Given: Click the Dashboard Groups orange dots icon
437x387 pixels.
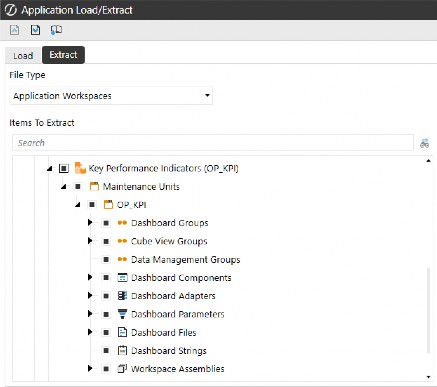Looking at the screenshot, I should 122,223.
